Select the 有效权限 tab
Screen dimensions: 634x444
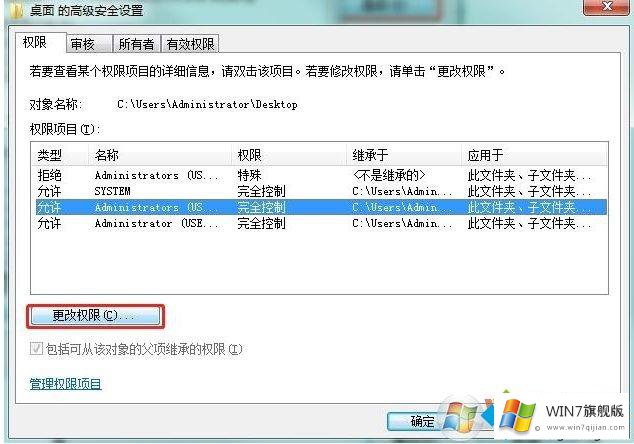point(190,44)
